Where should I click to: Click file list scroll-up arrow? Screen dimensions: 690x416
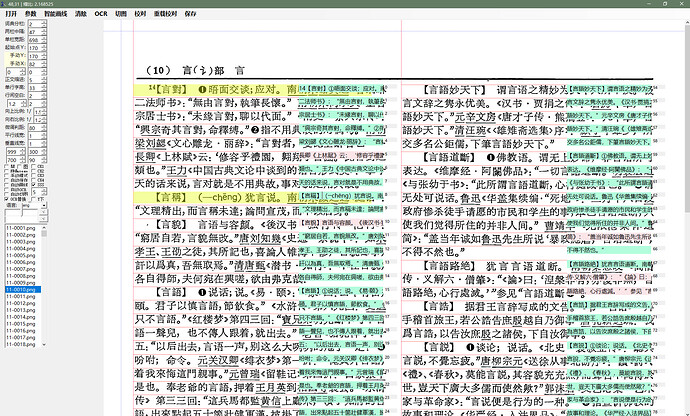coord(44,228)
